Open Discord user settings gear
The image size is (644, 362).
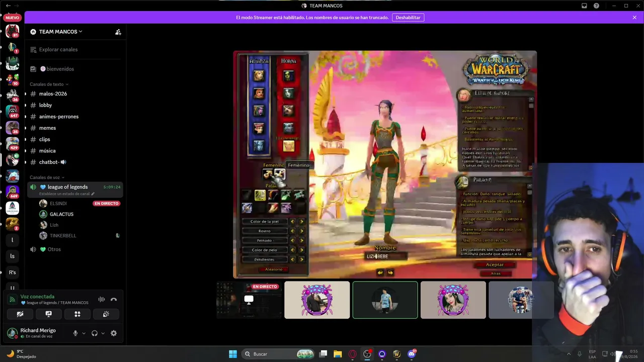(114, 333)
